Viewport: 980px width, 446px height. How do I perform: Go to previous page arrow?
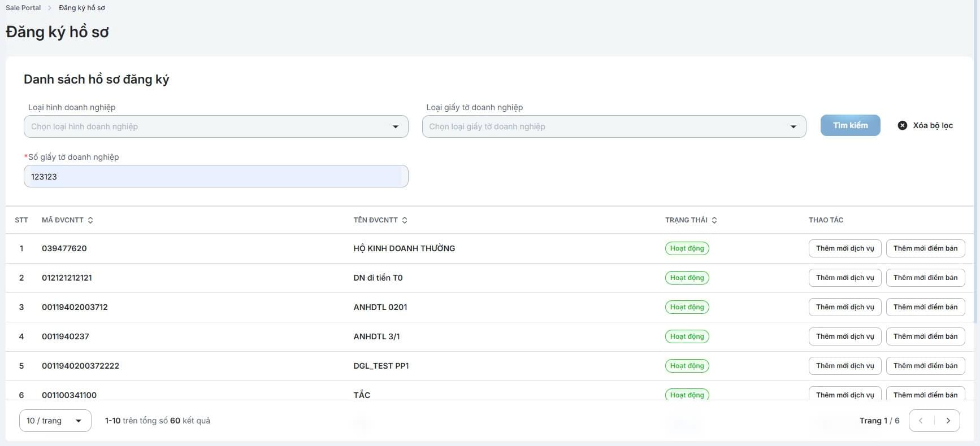click(921, 421)
